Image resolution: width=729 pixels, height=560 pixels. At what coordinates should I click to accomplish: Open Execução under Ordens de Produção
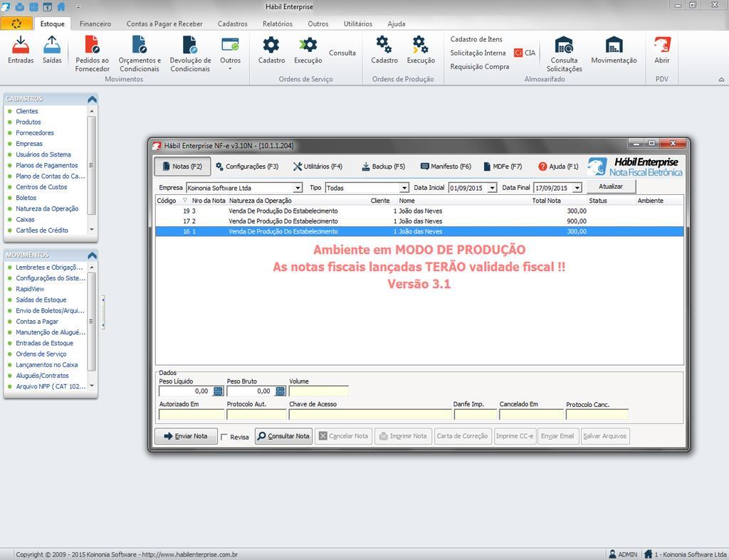[x=421, y=51]
